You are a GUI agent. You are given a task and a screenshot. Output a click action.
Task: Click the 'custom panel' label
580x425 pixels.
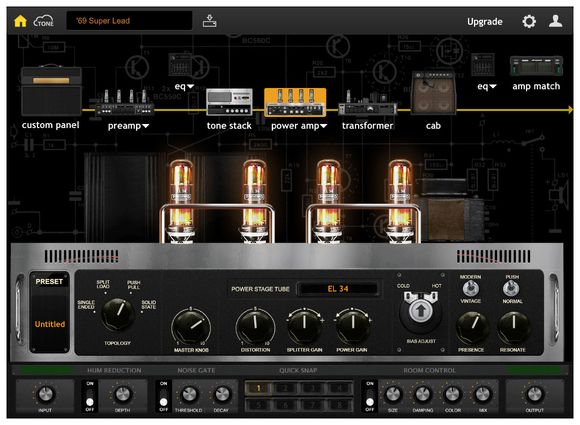[50, 125]
